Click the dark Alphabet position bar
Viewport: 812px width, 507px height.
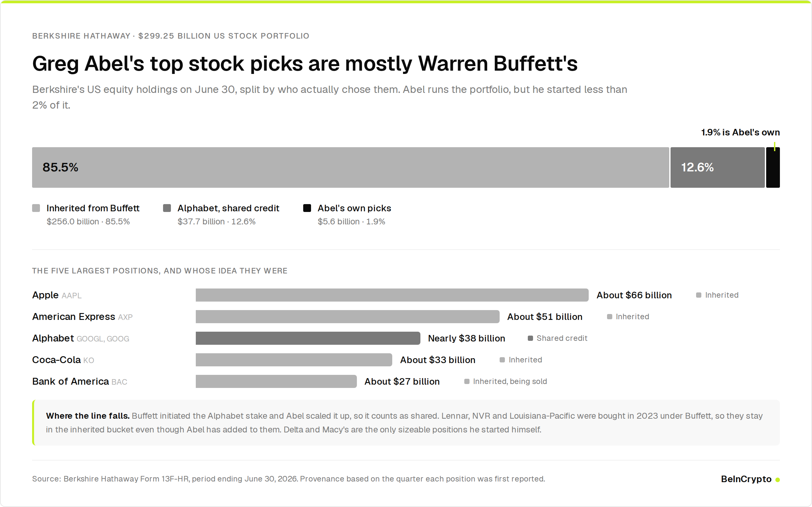point(308,338)
